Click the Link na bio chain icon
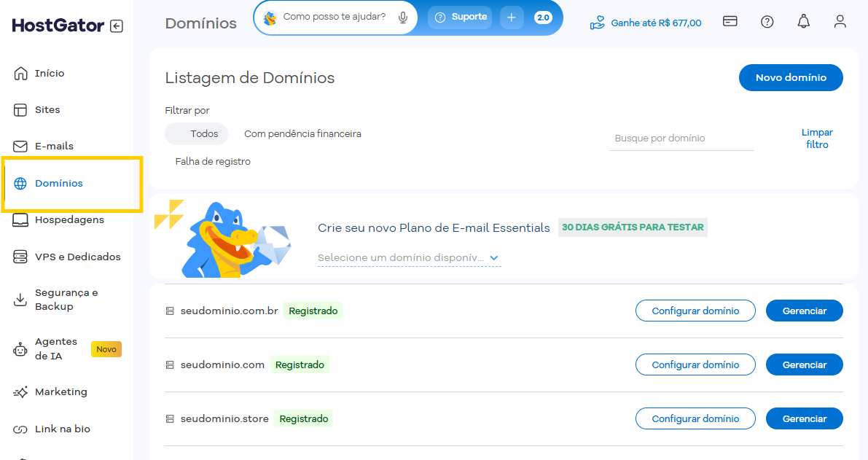Viewport: 868px width, 460px height. 20,429
